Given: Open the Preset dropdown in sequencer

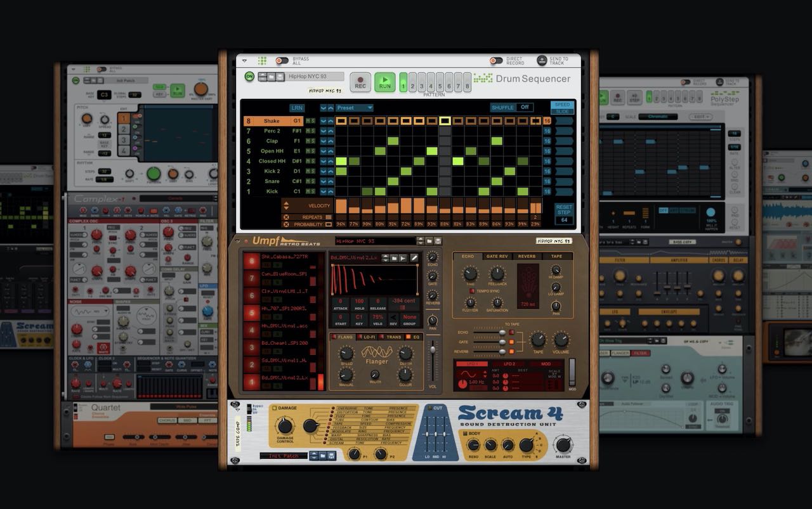Looking at the screenshot, I should pyautogui.click(x=354, y=108).
